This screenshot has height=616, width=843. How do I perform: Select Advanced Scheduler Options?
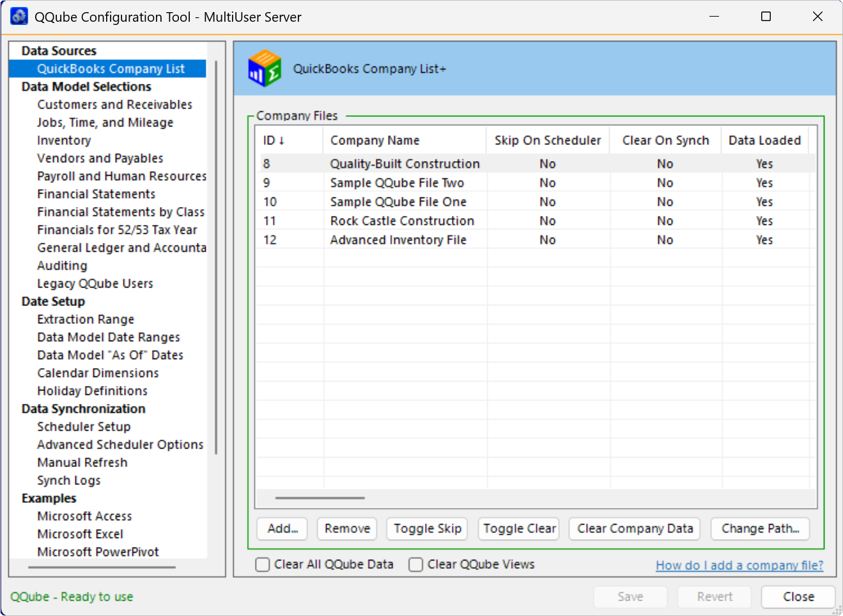coord(120,444)
